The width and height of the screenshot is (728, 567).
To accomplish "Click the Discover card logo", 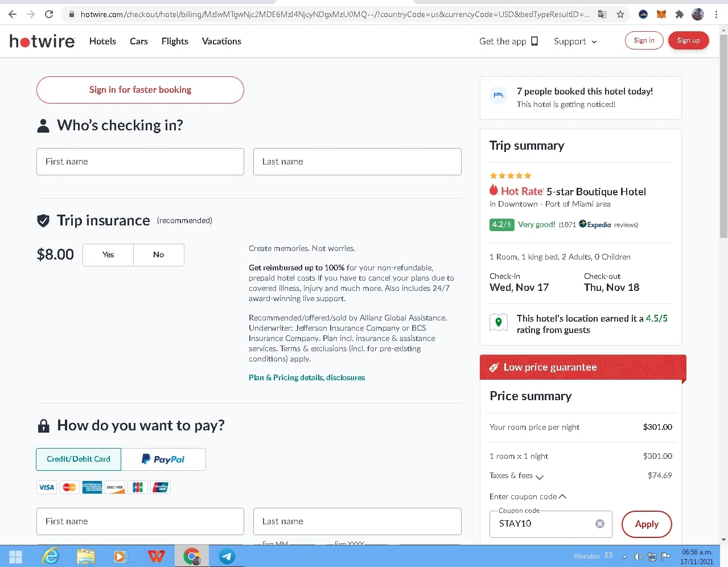I will click(x=115, y=487).
